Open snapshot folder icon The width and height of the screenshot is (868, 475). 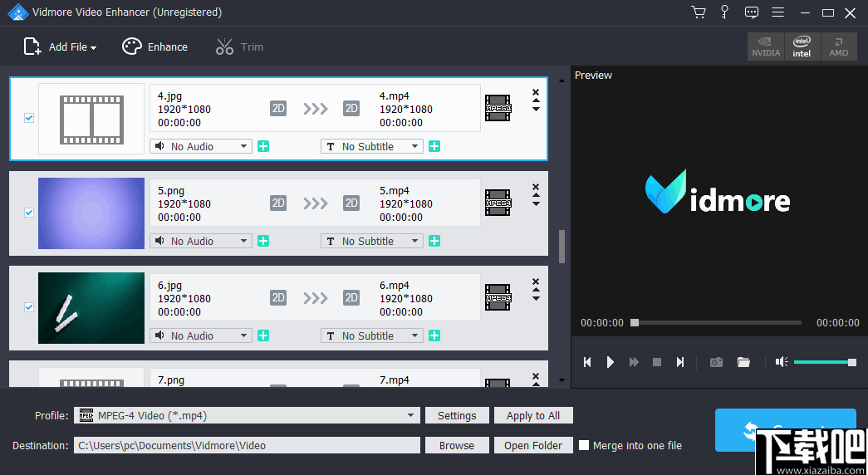pos(743,362)
